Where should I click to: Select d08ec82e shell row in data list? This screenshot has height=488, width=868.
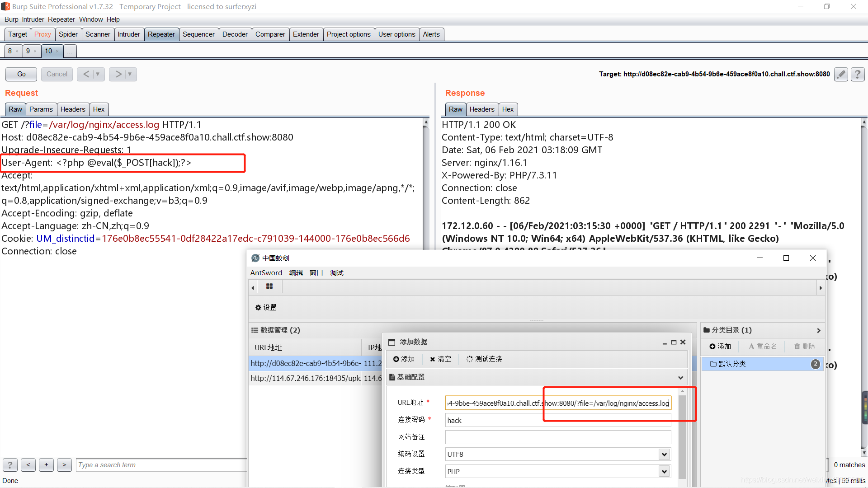(316, 363)
